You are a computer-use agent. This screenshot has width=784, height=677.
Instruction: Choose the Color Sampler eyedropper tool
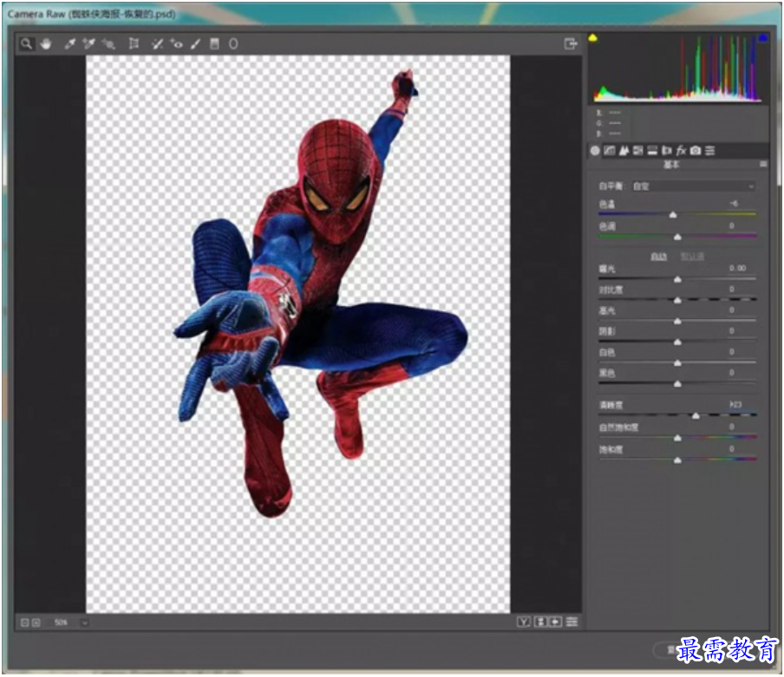click(89, 44)
